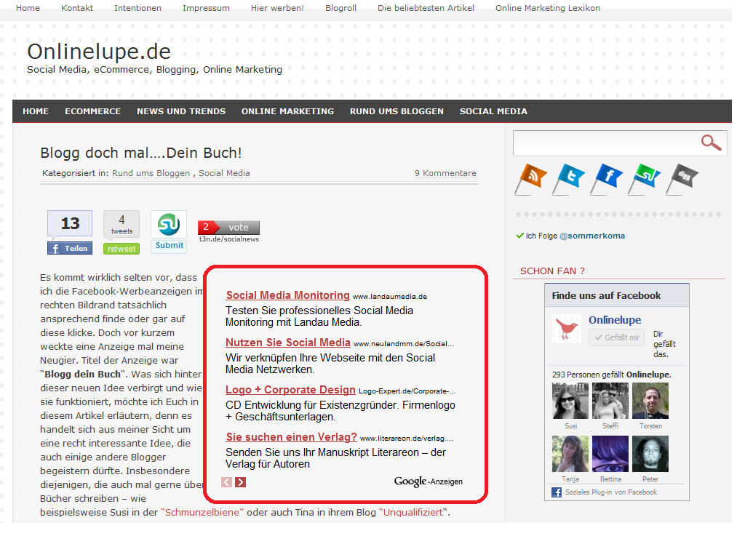Open the Impressum page
753x560 pixels.
[x=206, y=8]
